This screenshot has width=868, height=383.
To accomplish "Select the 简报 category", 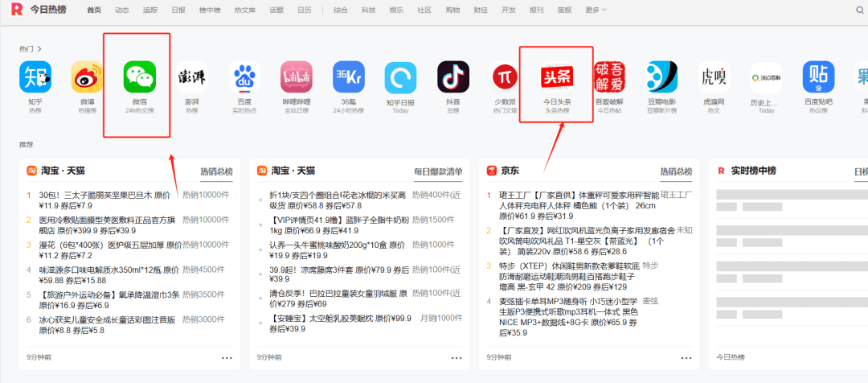I will pos(565,10).
